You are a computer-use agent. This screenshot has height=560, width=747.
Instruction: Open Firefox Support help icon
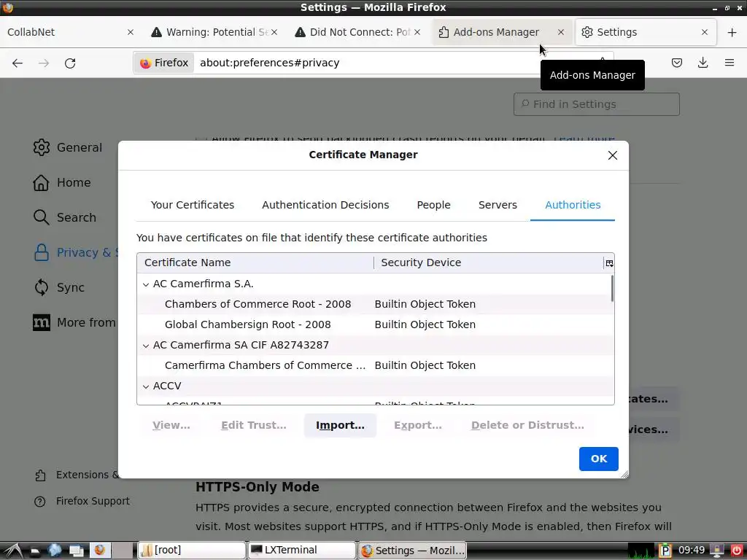[x=40, y=502]
